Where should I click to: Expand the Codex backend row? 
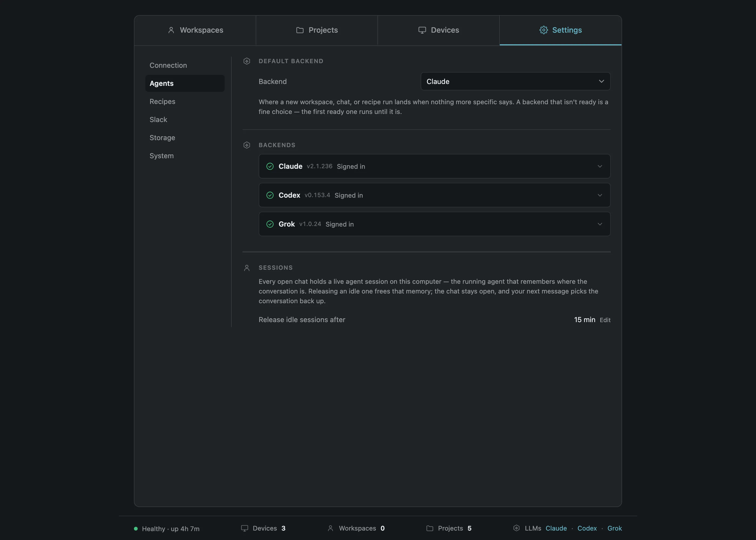[434, 195]
